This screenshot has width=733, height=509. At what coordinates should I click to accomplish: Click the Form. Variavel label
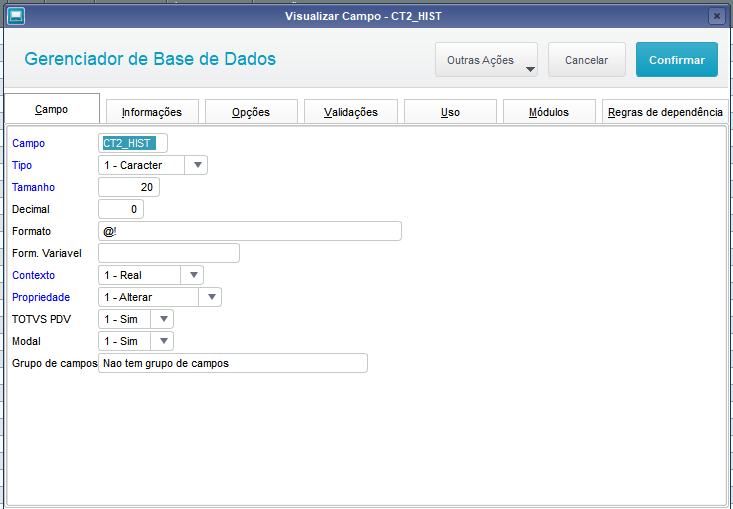point(47,253)
